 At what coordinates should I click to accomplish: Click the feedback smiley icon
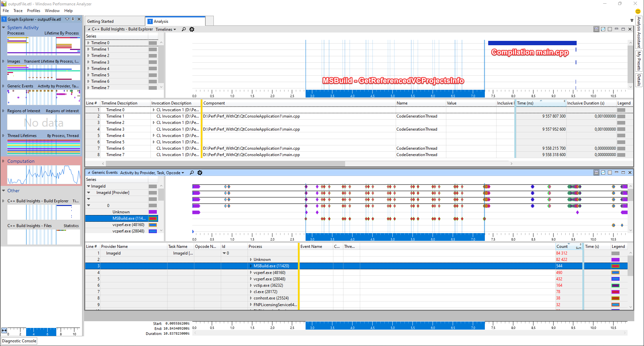pos(638,11)
